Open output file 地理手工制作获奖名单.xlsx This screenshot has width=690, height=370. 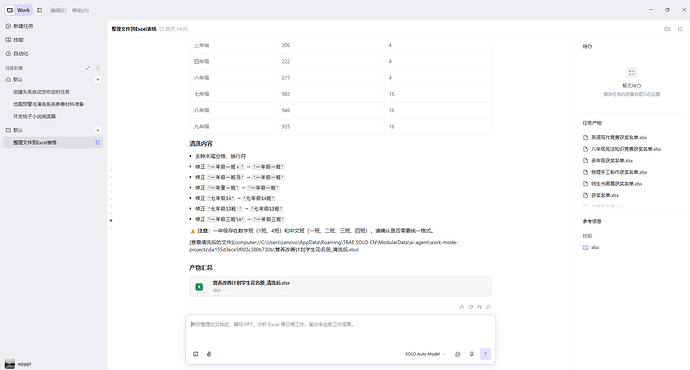coord(619,172)
